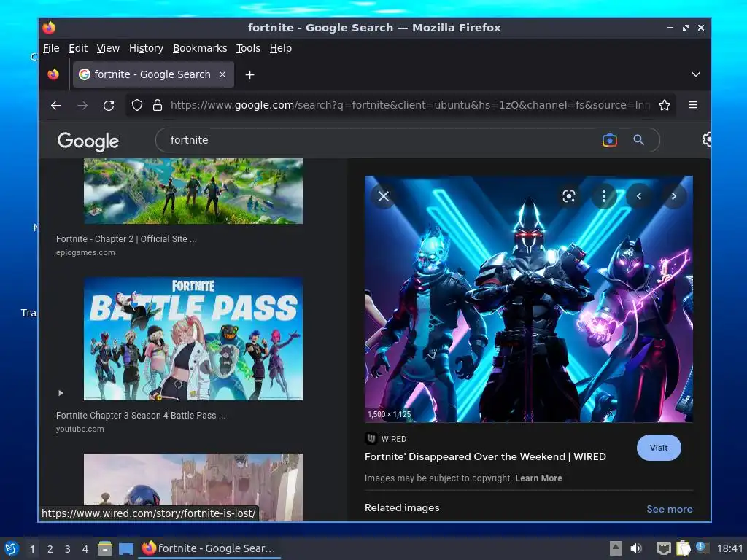Open the Bookmarks menu

click(200, 48)
